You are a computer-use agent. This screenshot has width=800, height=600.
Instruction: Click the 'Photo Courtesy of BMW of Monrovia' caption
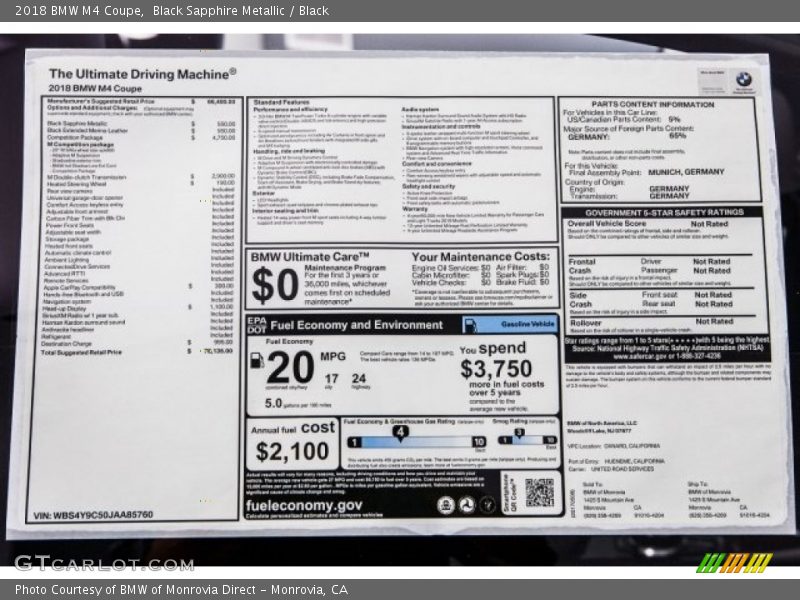(181, 589)
